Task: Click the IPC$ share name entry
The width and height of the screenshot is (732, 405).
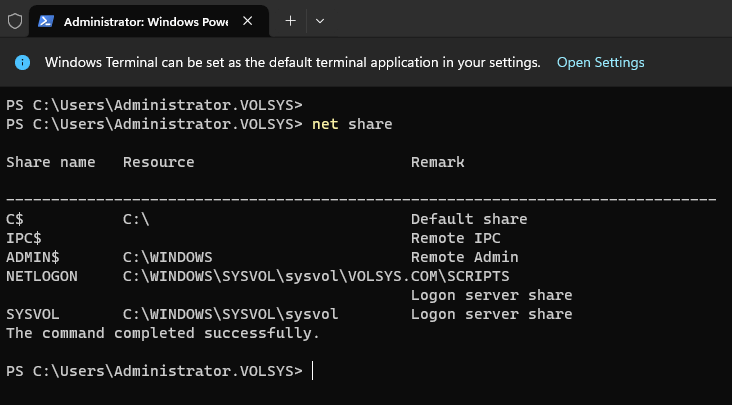Action: coord(24,238)
